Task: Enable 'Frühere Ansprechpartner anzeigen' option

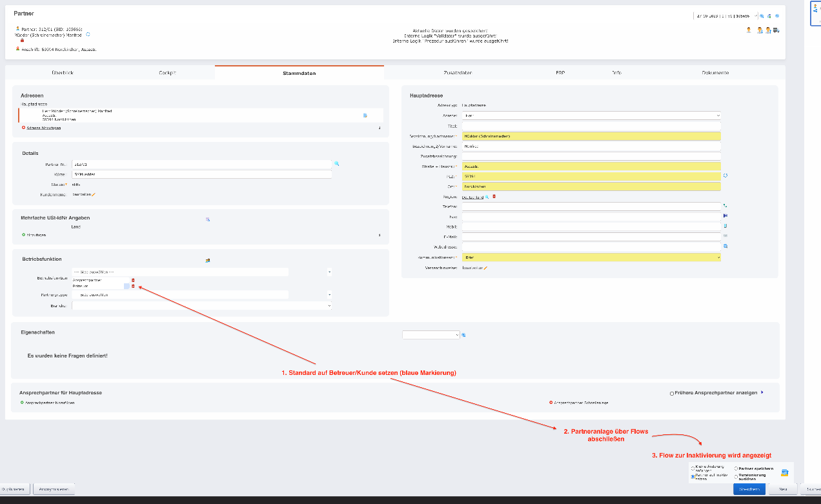Action: [x=672, y=392]
